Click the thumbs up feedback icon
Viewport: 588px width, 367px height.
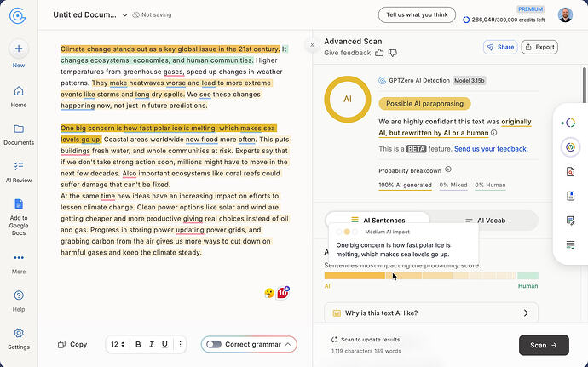coord(379,53)
